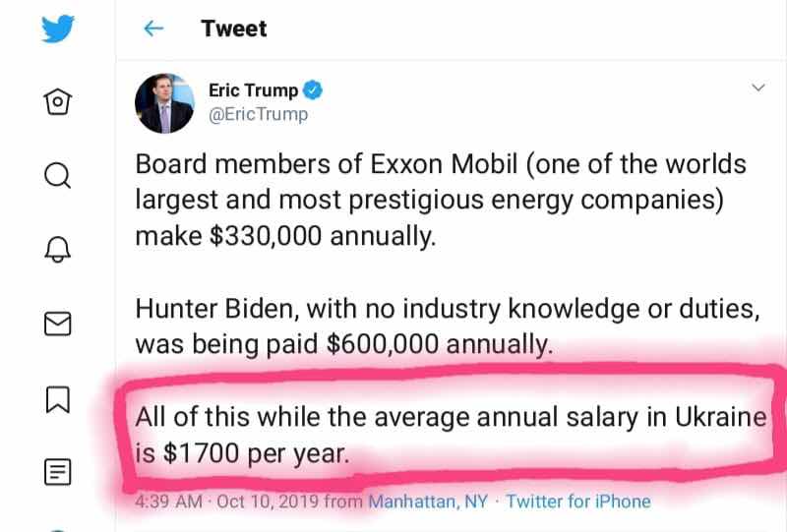Click the Hunter Biden paragraph text

click(x=447, y=326)
